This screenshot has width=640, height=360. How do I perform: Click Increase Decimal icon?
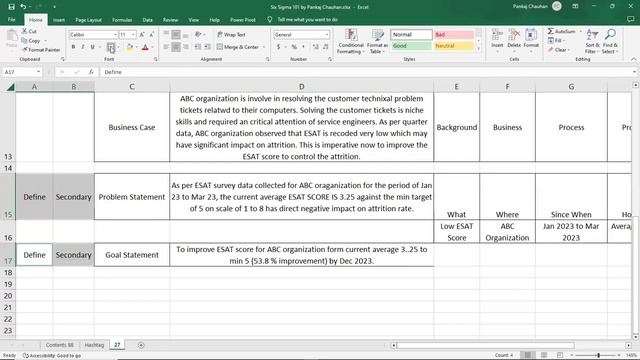[x=316, y=47]
